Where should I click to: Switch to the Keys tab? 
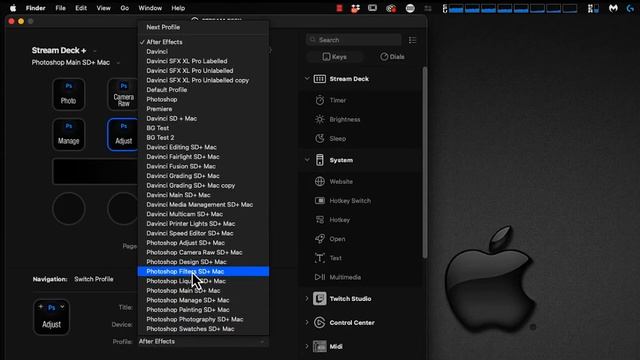pyautogui.click(x=334, y=57)
